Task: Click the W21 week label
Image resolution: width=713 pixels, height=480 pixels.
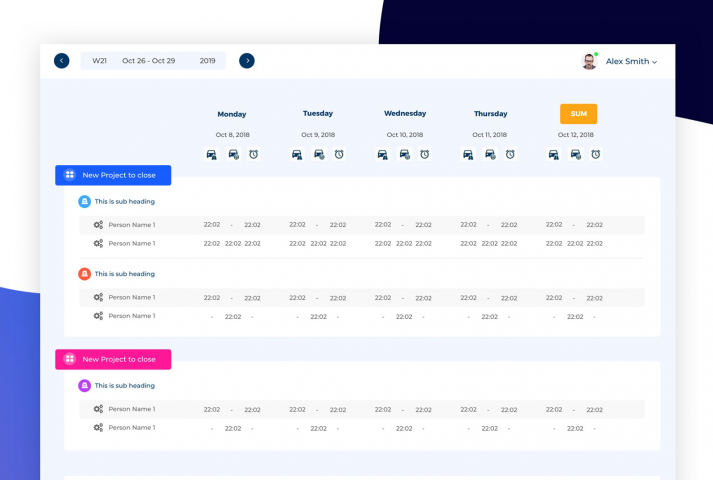Action: [99, 61]
